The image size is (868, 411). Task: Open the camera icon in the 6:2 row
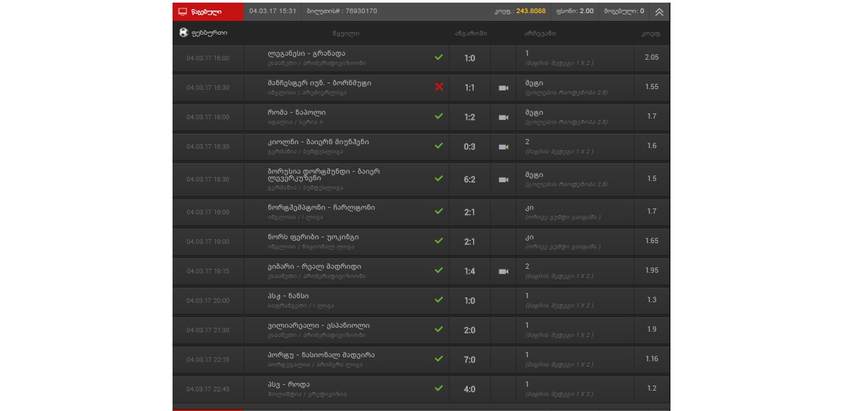(503, 180)
